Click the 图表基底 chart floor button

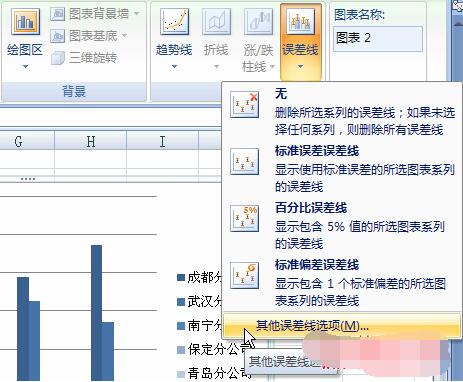[x=89, y=36]
